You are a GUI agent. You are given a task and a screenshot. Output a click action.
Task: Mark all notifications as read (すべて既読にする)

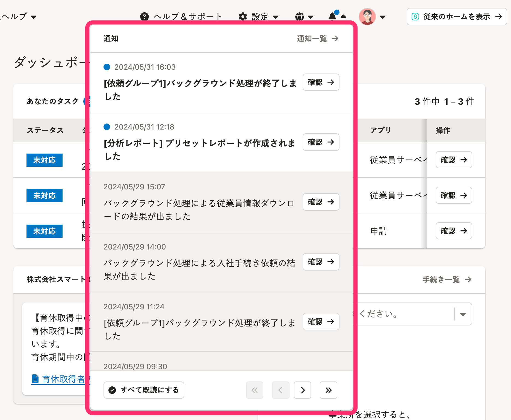144,390
